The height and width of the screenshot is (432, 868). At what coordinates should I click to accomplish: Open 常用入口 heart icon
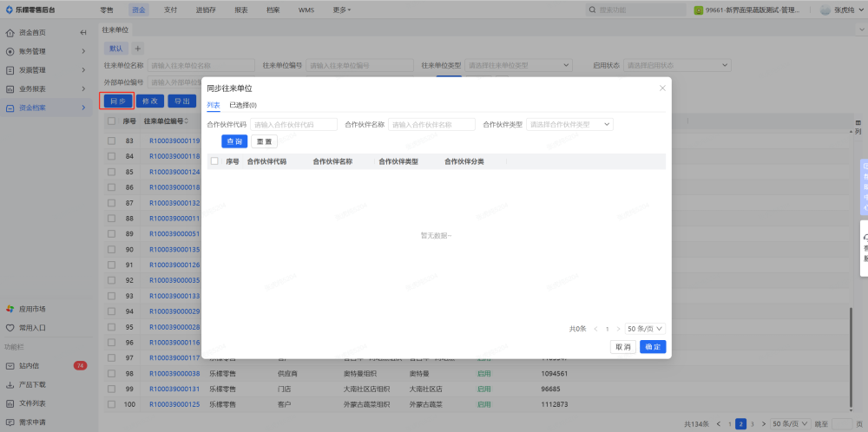click(x=10, y=328)
